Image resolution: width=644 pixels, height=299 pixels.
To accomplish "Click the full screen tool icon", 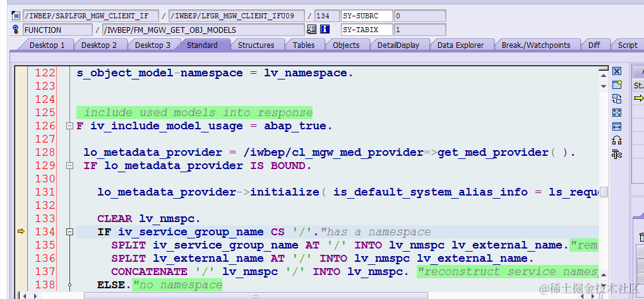I will pos(616,112).
